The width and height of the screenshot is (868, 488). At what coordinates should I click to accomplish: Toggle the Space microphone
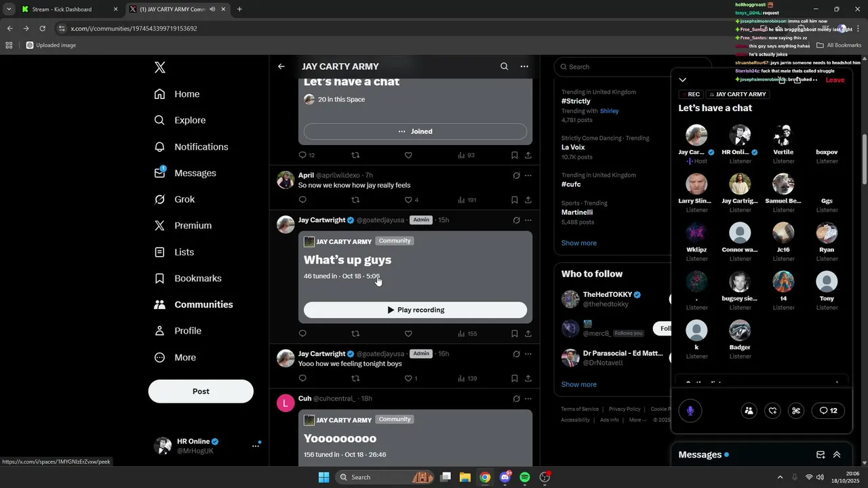690,411
